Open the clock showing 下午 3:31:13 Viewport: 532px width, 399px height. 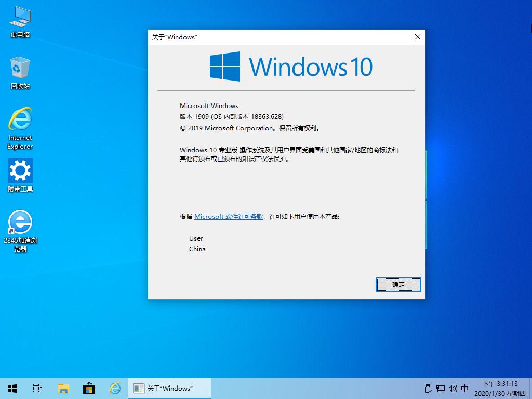[500, 389]
